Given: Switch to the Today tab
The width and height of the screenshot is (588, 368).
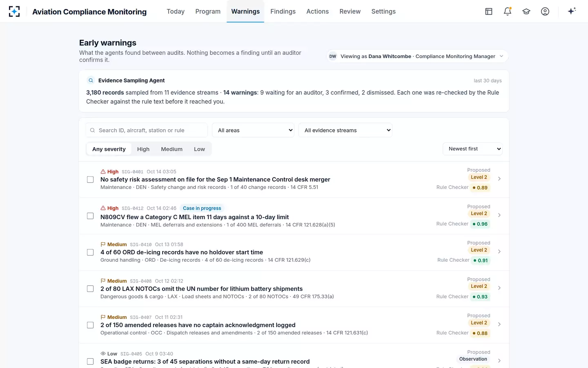Looking at the screenshot, I should [x=176, y=11].
